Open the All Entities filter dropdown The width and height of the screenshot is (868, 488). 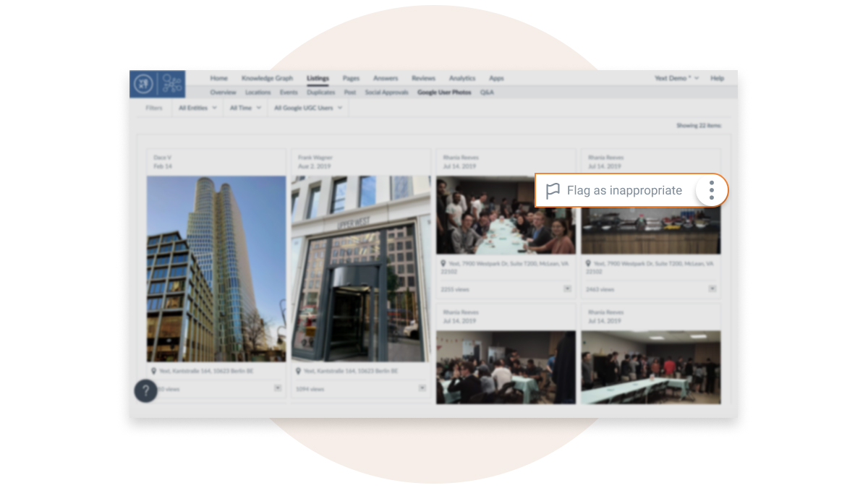click(x=197, y=108)
